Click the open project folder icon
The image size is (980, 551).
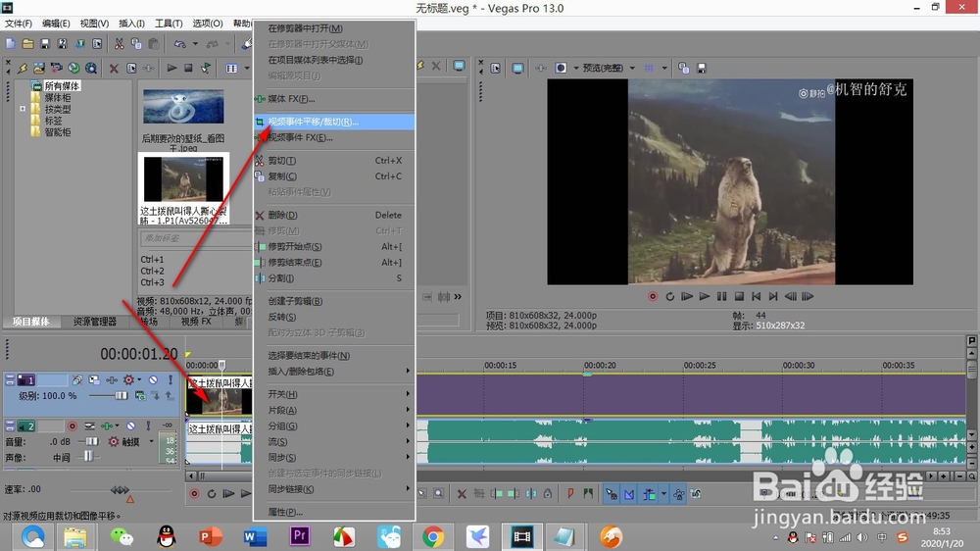[27, 44]
